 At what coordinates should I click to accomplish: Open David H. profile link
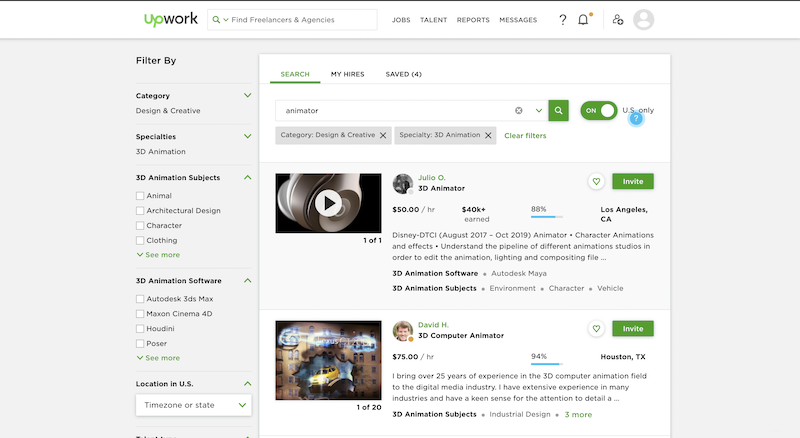point(433,325)
